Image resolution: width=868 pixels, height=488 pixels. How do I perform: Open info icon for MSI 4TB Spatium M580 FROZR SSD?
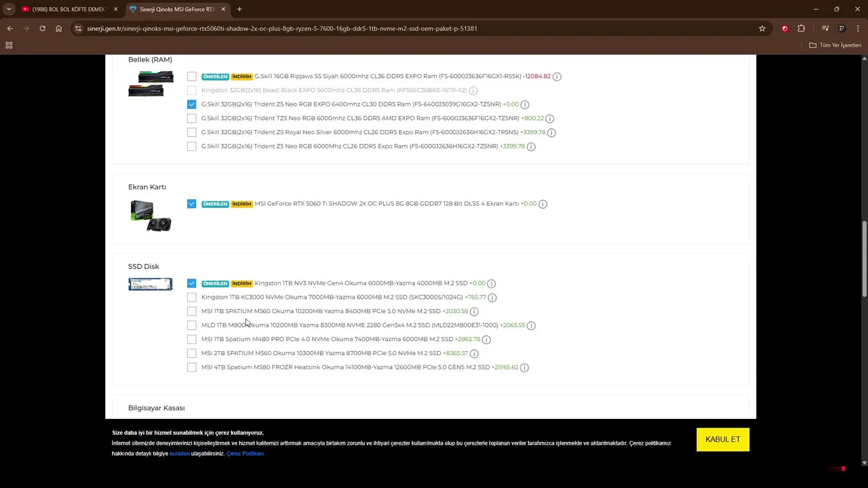[x=524, y=367]
